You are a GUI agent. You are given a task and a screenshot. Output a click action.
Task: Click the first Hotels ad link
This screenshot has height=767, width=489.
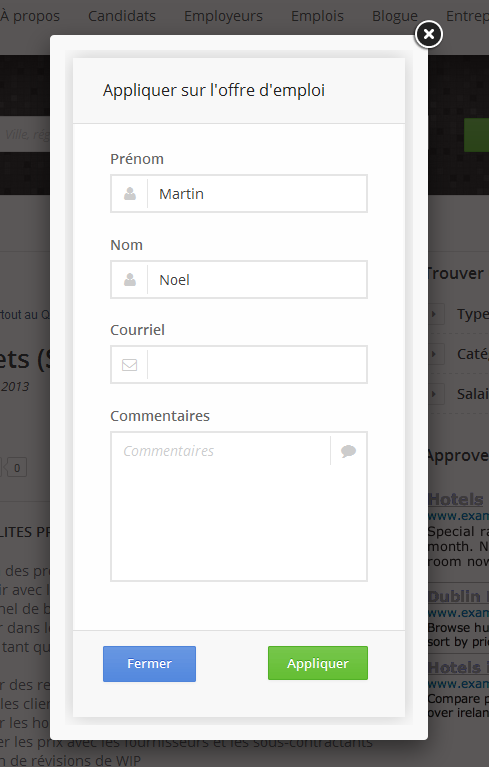pyautogui.click(x=456, y=499)
